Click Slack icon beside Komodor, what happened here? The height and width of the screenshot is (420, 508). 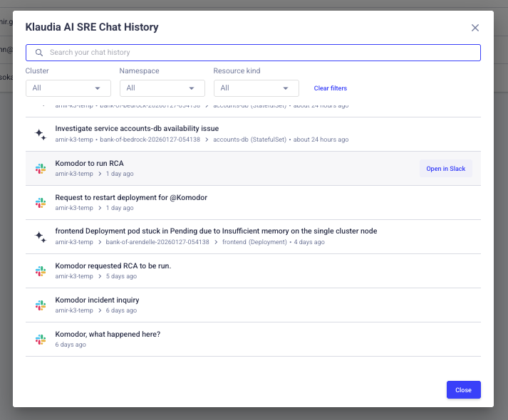tap(41, 340)
